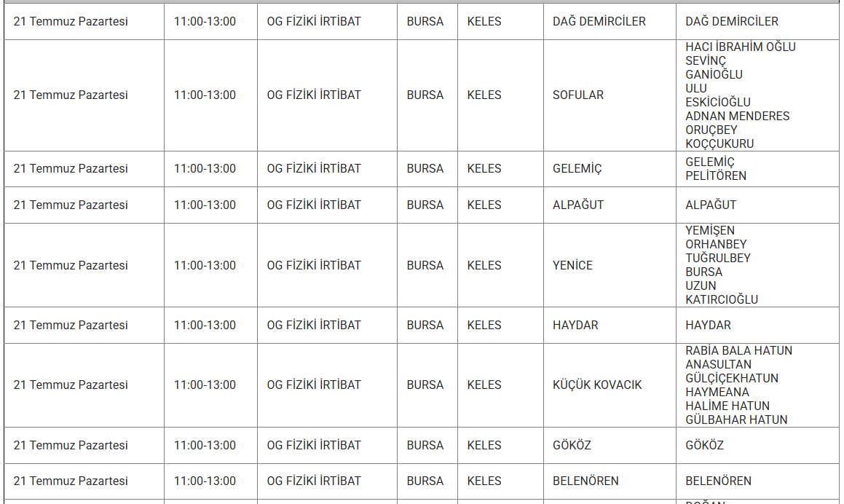Click the SOFULAR neighborhood cell
The image size is (844, 504).
(x=578, y=95)
